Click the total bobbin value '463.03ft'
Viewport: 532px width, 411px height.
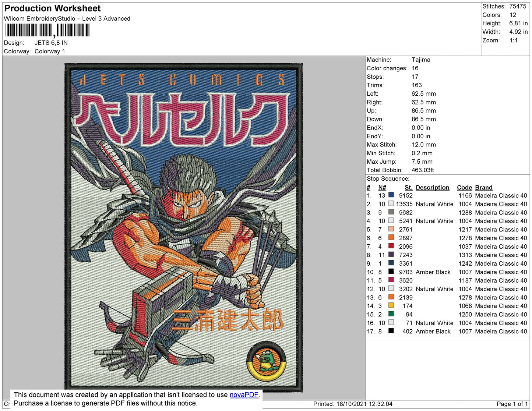pos(423,170)
